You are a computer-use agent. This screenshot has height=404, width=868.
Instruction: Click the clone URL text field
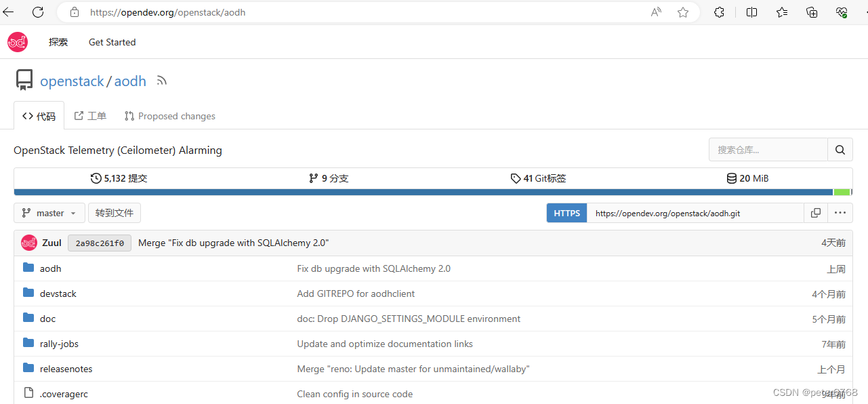point(696,213)
